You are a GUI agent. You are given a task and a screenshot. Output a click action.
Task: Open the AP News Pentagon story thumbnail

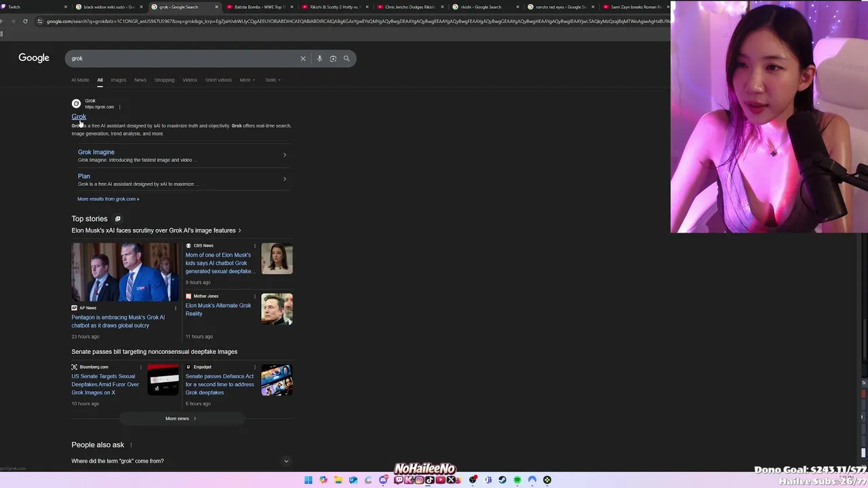coord(125,272)
